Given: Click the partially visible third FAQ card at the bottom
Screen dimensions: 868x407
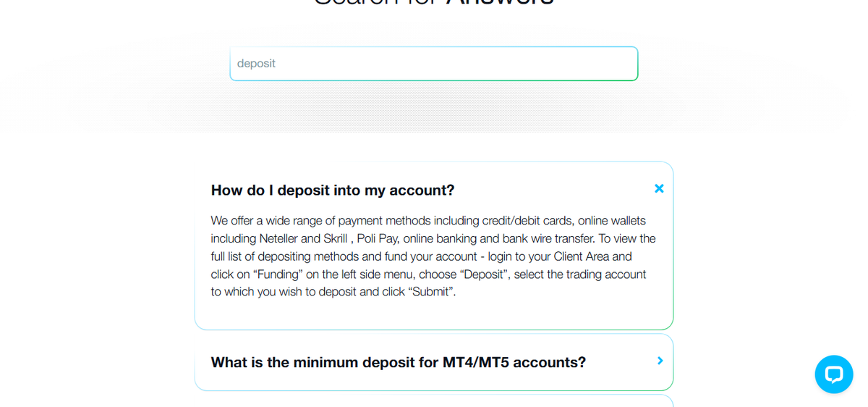Looking at the screenshot, I should point(434,400).
